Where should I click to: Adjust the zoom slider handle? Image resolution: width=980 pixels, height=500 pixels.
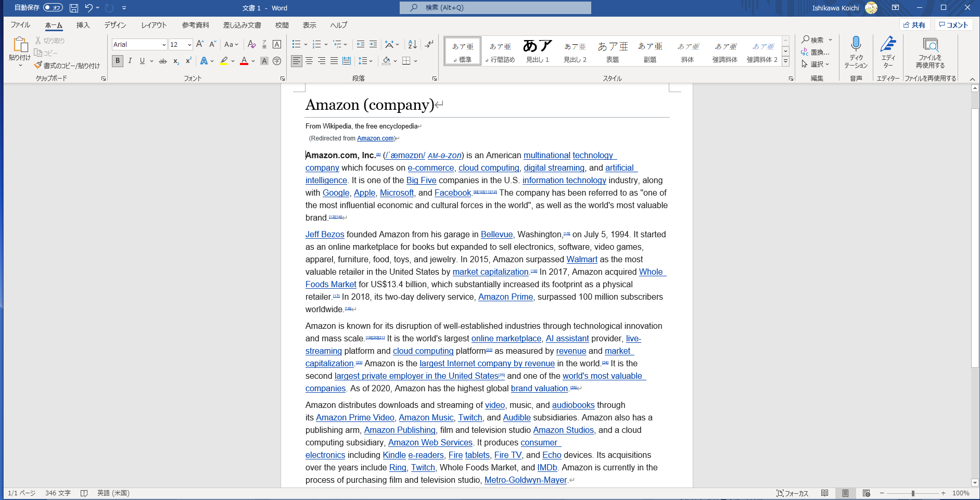point(913,493)
